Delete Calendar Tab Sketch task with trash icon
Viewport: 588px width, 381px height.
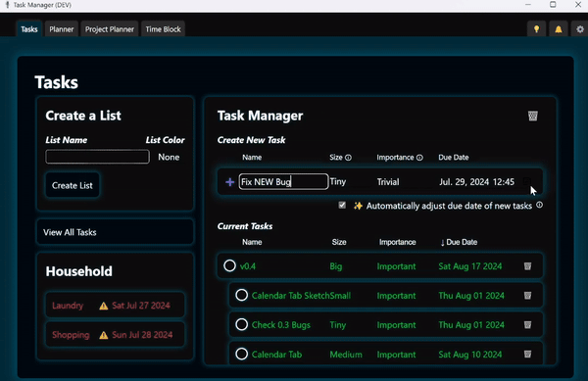(527, 295)
